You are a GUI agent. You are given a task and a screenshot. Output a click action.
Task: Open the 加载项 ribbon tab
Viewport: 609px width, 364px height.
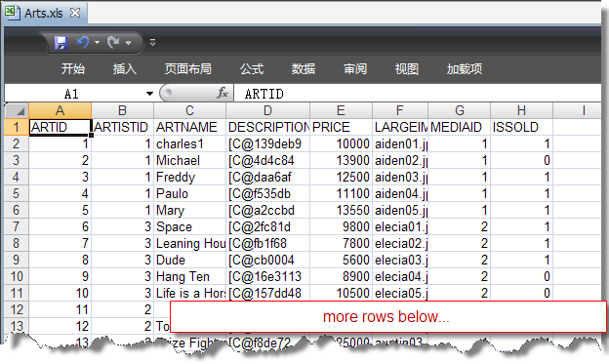[465, 69]
